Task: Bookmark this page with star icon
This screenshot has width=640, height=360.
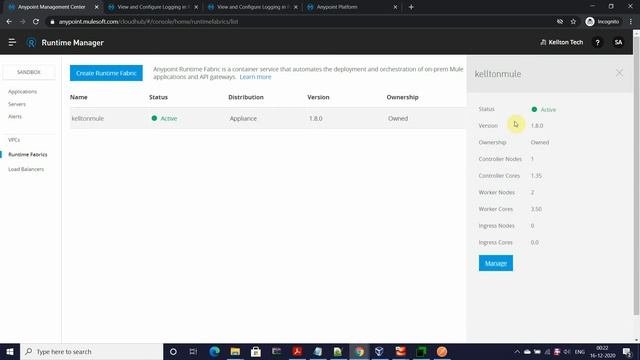Action: tap(573, 22)
